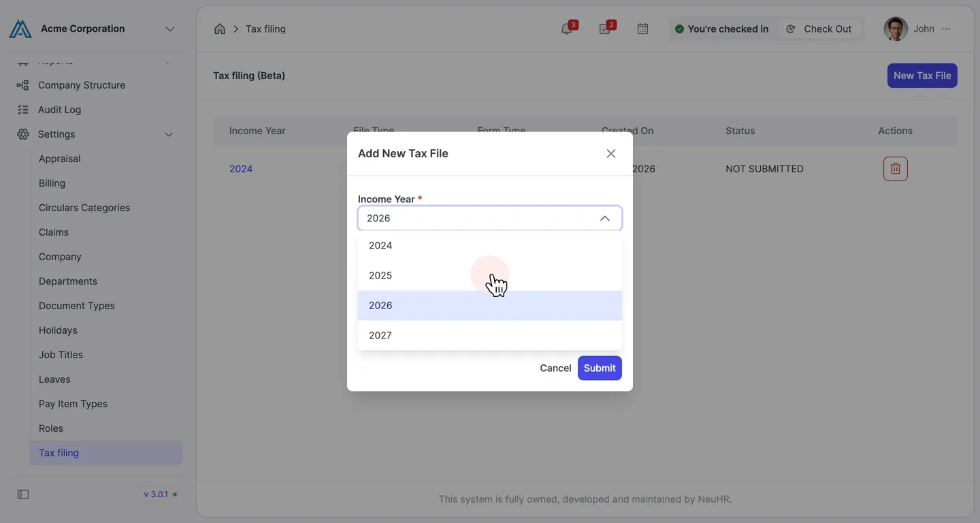Click the Check Out button
This screenshot has width=980, height=523.
pyautogui.click(x=819, y=29)
